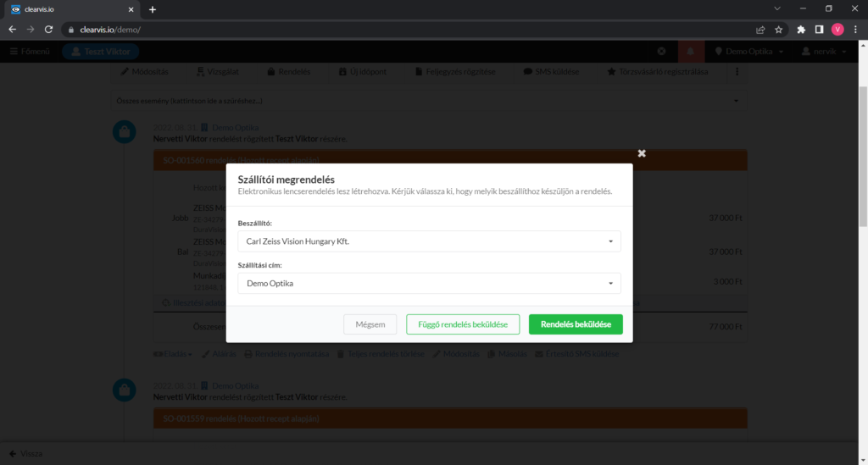Click the red notification bell icon
Screen dimensions: 868x465
[x=690, y=52]
